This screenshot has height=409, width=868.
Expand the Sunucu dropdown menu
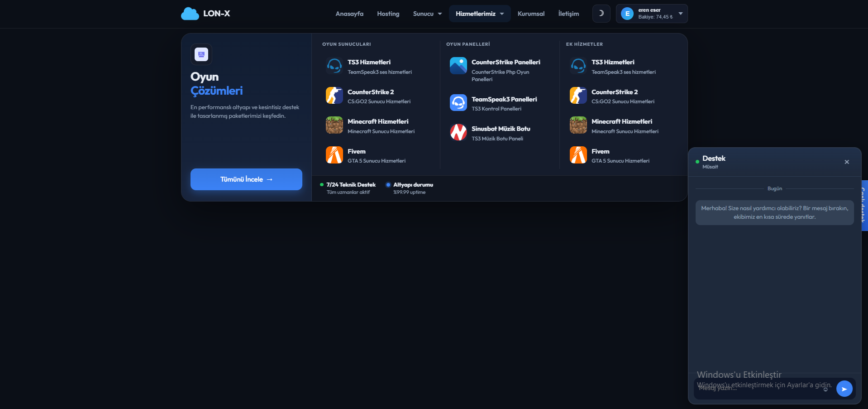tap(427, 14)
